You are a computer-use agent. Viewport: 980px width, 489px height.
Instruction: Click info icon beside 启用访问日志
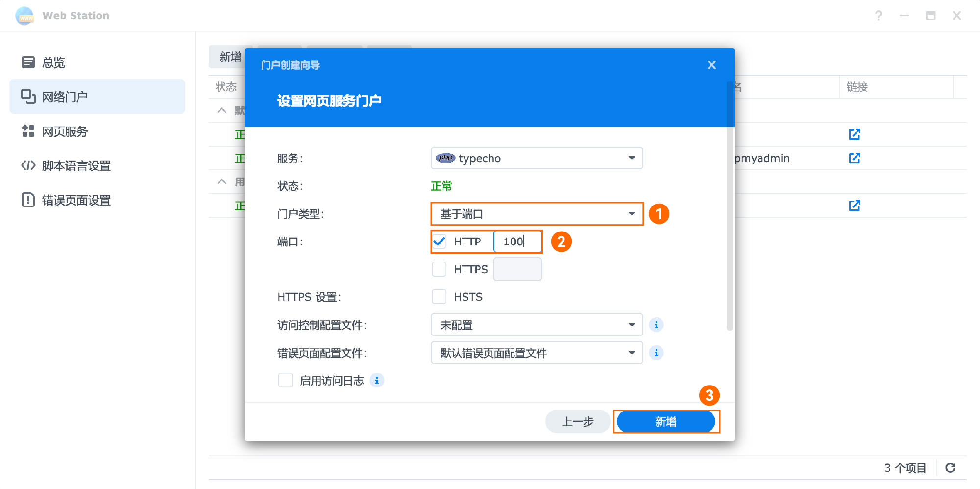[376, 381]
